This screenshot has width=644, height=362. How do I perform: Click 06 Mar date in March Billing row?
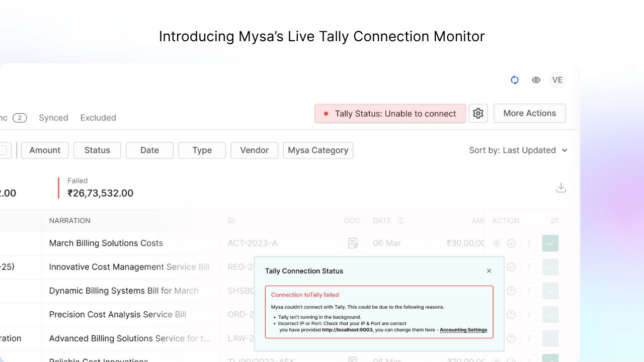[387, 243]
